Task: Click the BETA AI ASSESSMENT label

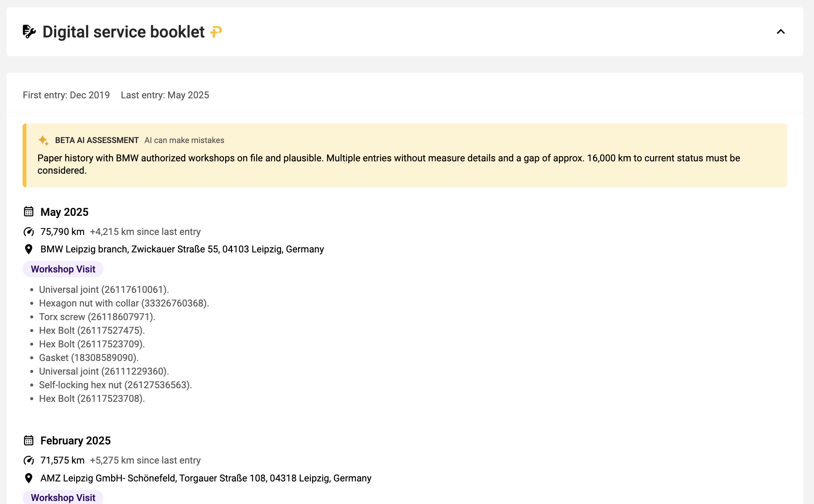Action: point(97,140)
